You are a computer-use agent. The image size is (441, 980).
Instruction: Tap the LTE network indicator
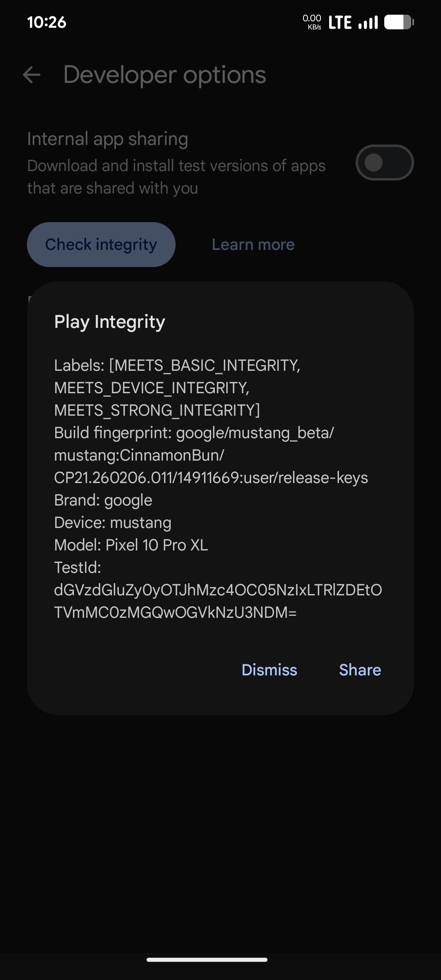point(340,22)
